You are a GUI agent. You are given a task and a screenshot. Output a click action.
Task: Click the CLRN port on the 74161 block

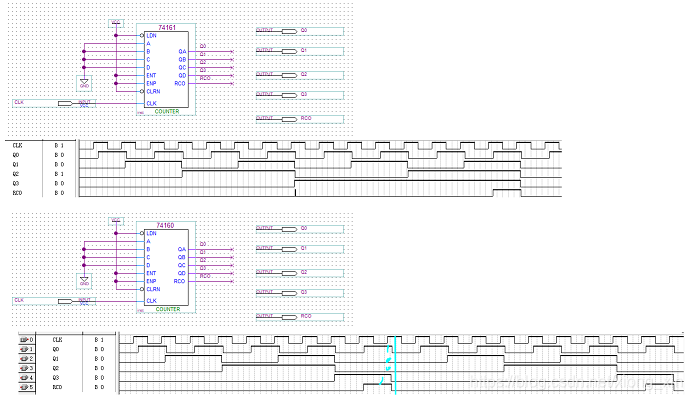(153, 91)
